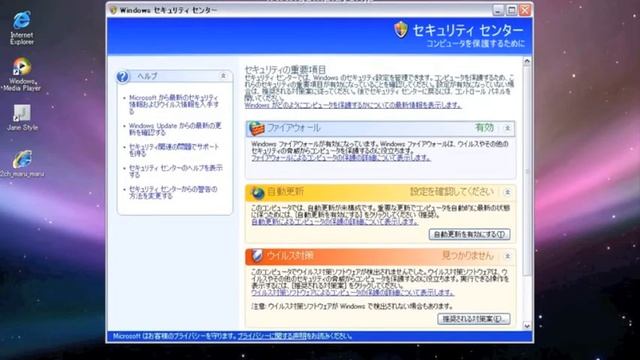
Task: Close the Security Center window
Action: [525, 10]
